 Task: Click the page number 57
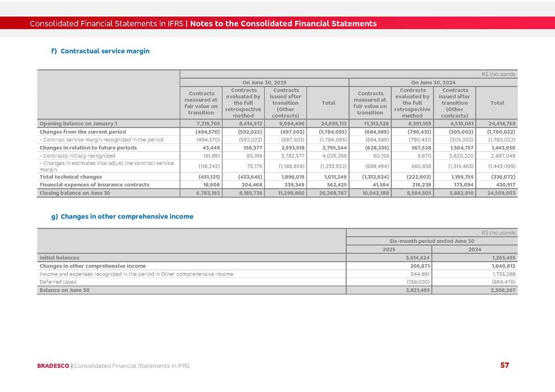[504, 365]
